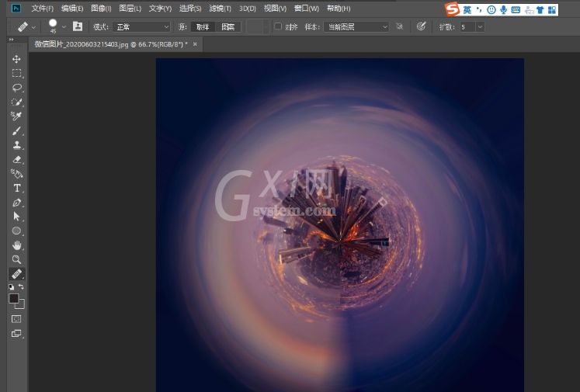Select the Lasso tool
The height and width of the screenshot is (392, 580).
[x=16, y=88]
